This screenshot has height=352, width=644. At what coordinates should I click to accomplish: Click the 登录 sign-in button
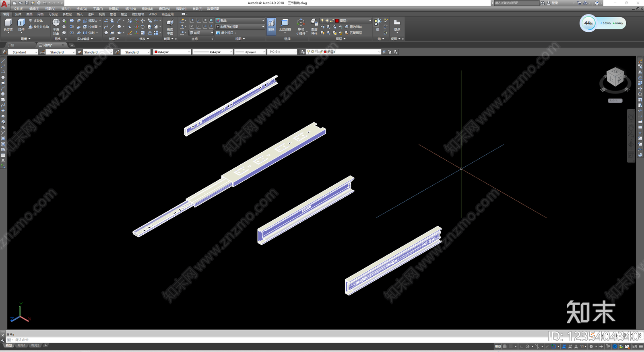(x=555, y=3)
